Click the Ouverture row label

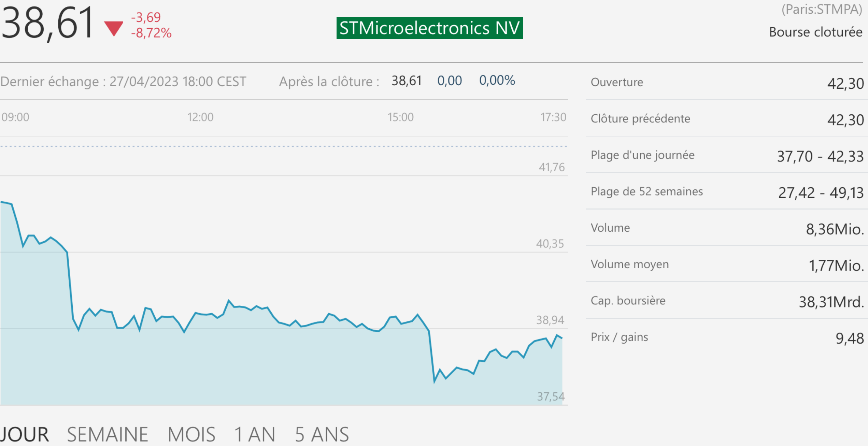[617, 82]
